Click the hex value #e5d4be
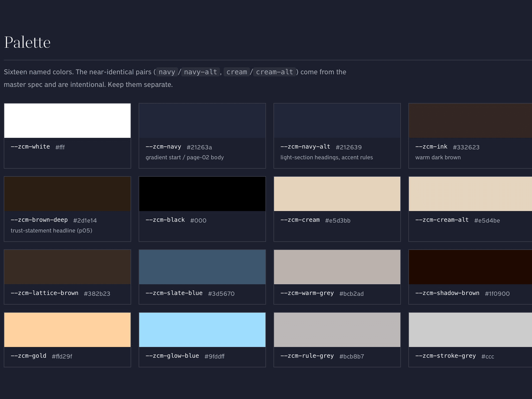Screen dimensions: 532x399 pos(487,220)
